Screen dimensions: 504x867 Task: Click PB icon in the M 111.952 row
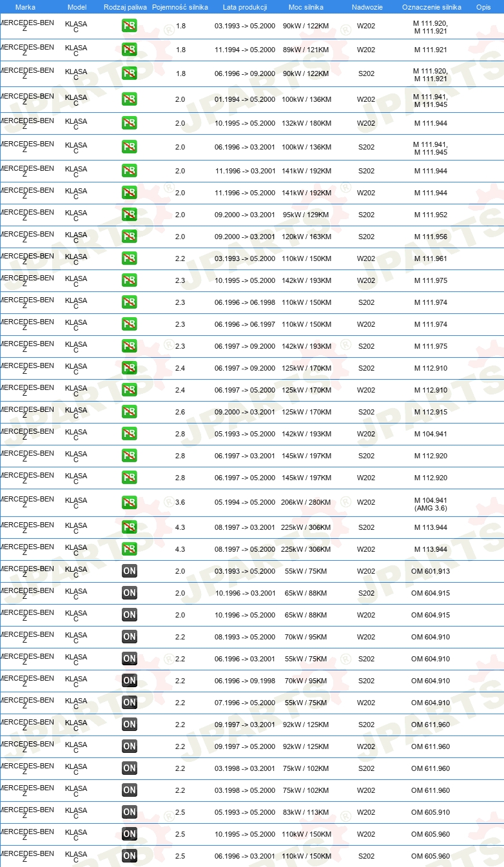click(130, 215)
